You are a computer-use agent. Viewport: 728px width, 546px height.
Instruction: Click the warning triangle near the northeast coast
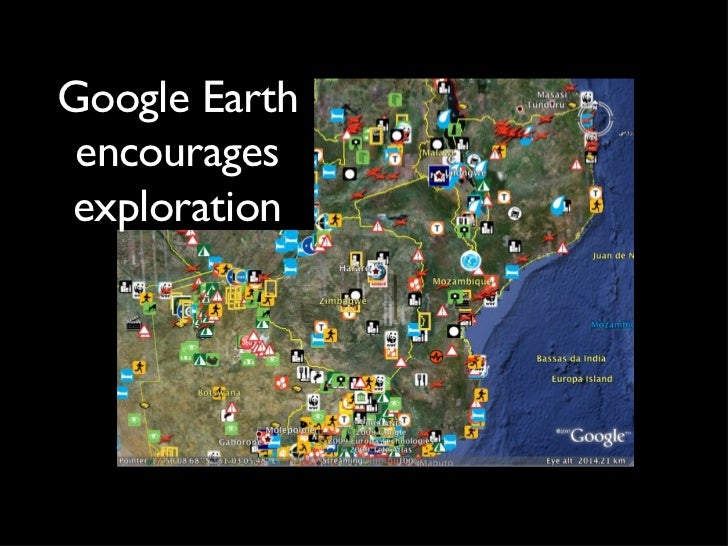click(577, 165)
